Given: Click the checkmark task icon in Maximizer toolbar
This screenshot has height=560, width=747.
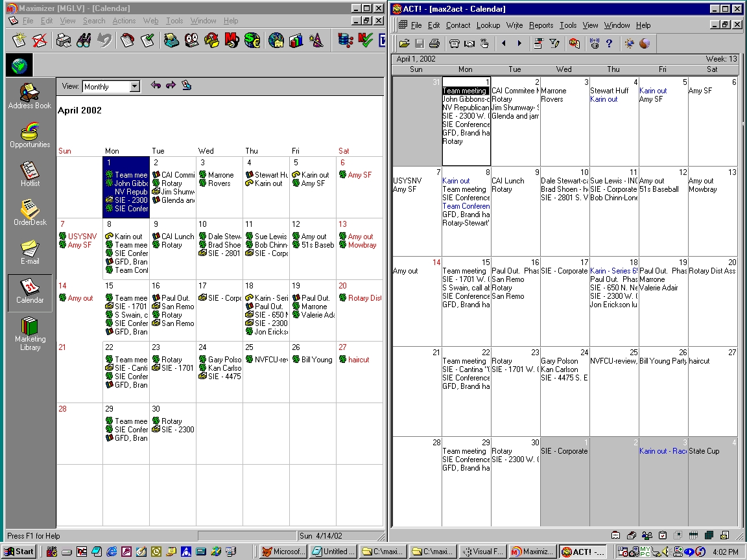Looking at the screenshot, I should 148,40.
